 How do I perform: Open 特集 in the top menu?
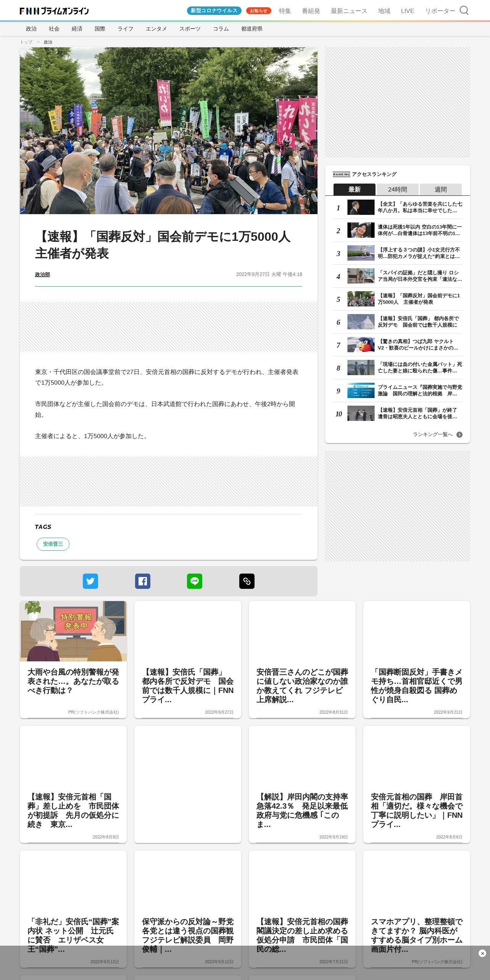coord(285,11)
